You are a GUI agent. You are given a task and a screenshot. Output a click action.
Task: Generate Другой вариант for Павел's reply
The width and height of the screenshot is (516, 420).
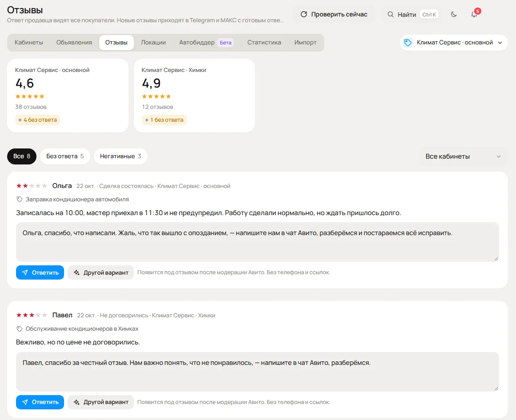101,402
